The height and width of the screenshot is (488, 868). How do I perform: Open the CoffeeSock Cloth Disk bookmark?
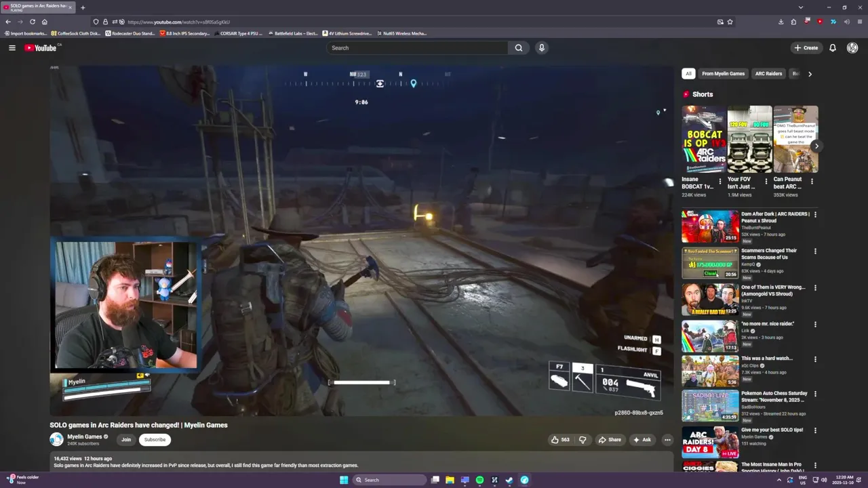pyautogui.click(x=76, y=33)
